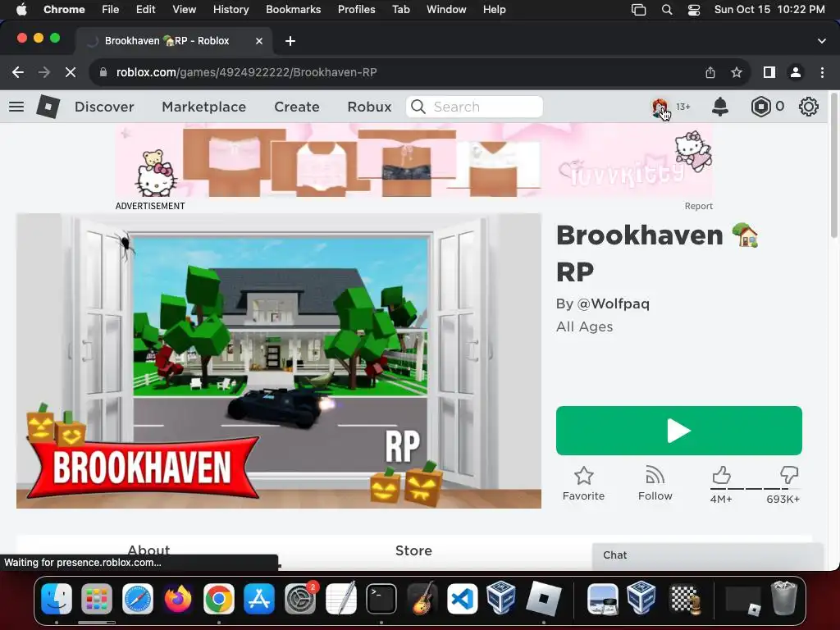840x630 pixels.
Task: Click the date and time in menu bar
Action: (x=769, y=10)
